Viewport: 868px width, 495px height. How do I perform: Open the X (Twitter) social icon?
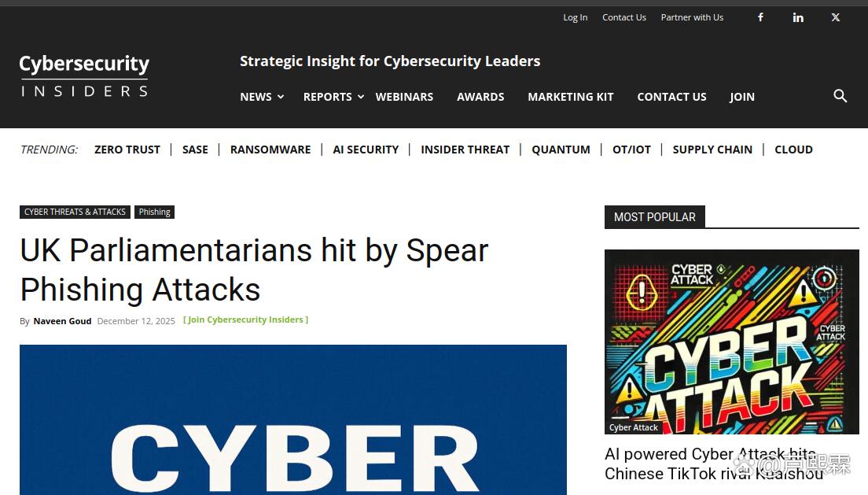835,17
